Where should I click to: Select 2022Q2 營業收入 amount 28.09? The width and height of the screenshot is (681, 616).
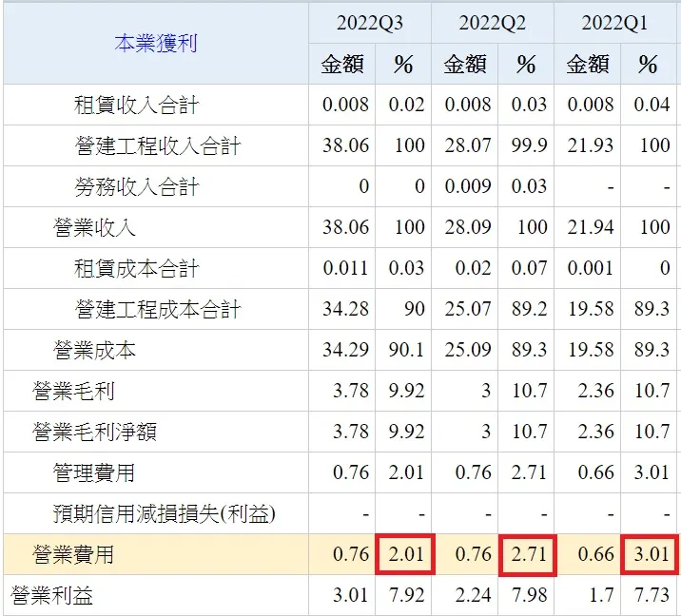[468, 227]
